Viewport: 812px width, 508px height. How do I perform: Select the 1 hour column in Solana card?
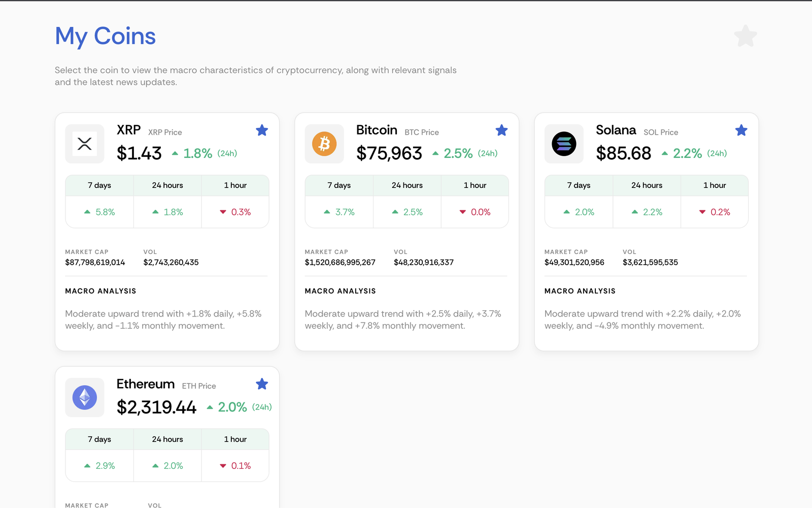(x=715, y=185)
